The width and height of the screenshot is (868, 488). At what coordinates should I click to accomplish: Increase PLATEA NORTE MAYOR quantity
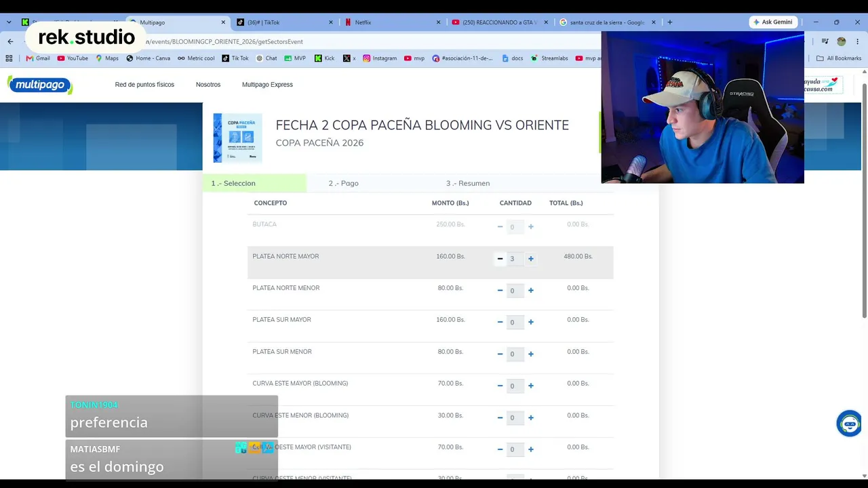[531, 258]
